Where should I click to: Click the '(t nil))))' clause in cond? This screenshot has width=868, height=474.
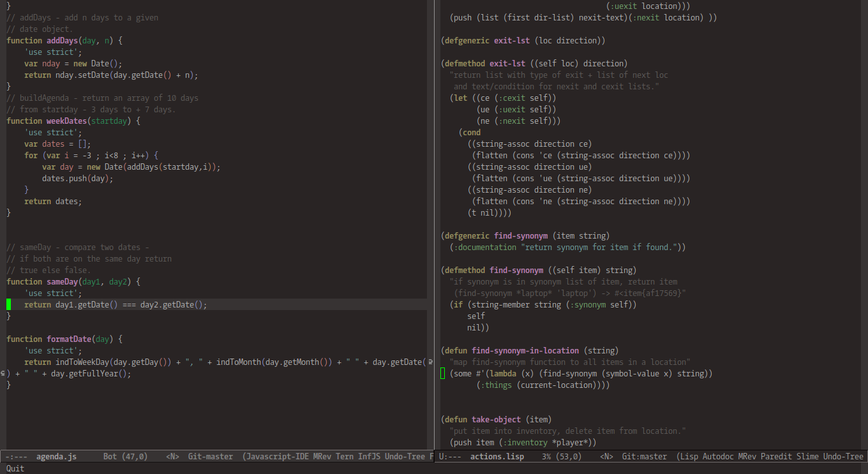[490, 213]
